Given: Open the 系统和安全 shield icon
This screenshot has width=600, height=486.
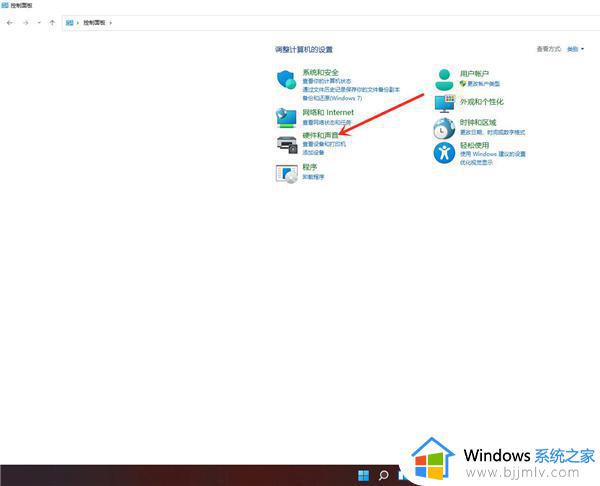Looking at the screenshot, I should point(287,80).
